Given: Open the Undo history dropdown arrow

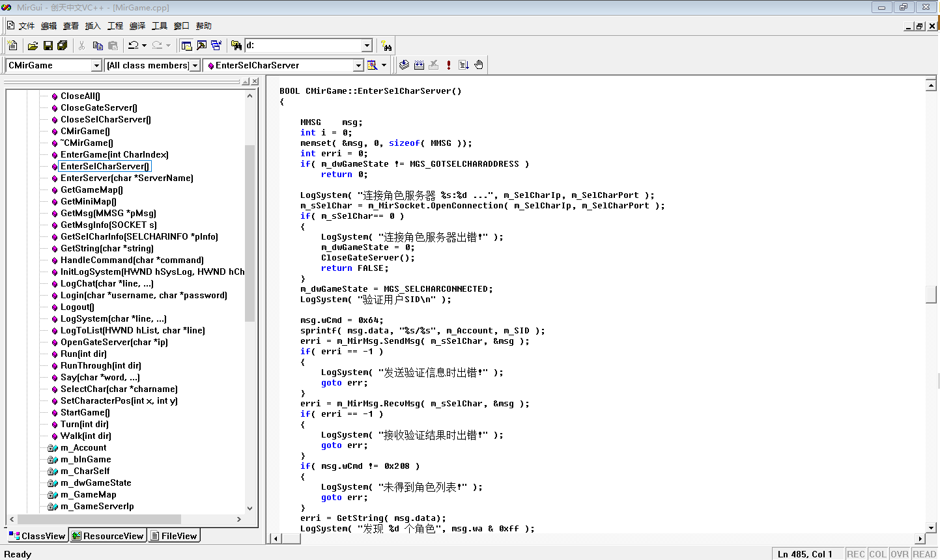Looking at the screenshot, I should 145,46.
